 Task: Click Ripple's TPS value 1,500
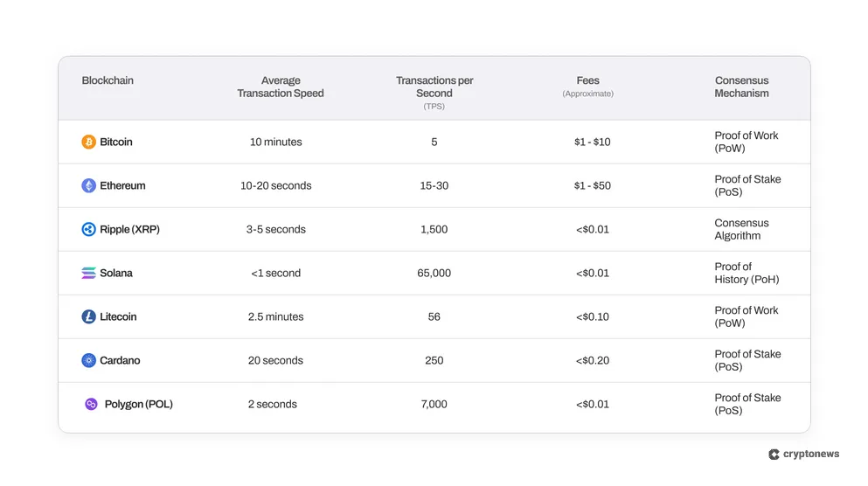point(434,229)
